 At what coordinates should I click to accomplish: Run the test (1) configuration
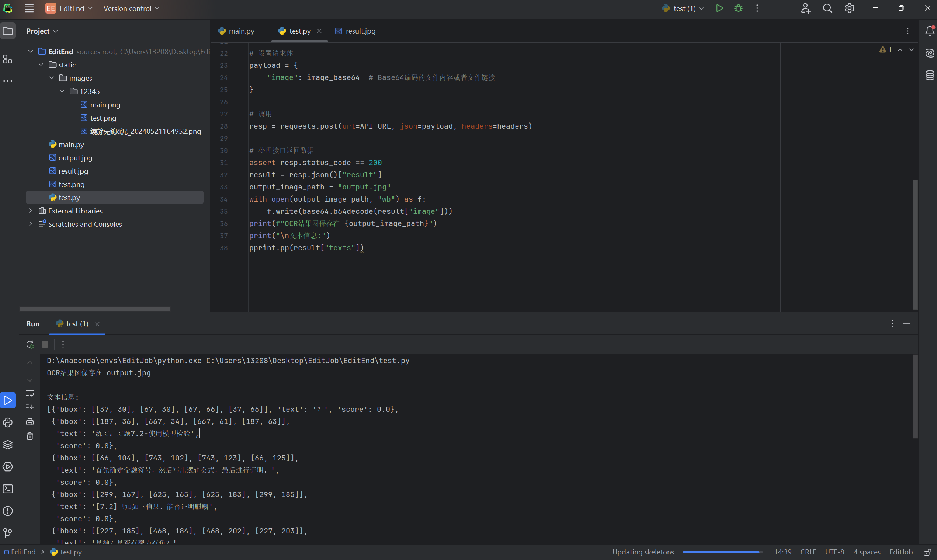coord(719,8)
